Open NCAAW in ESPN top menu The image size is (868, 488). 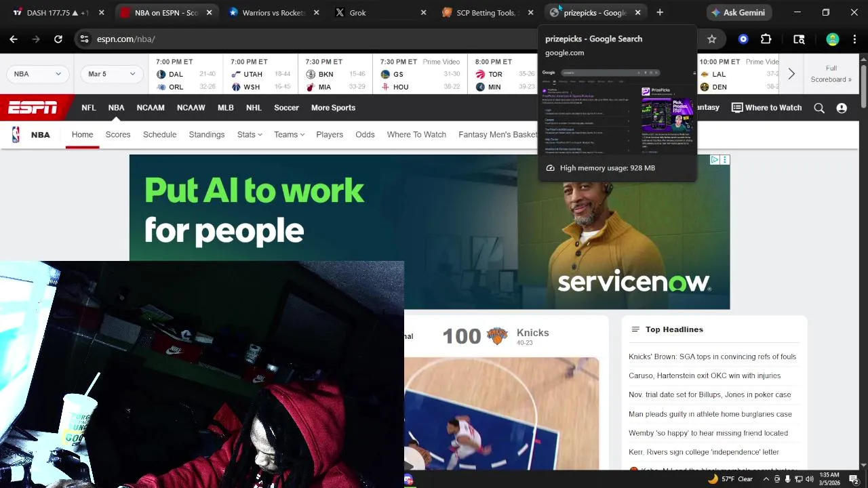click(191, 108)
